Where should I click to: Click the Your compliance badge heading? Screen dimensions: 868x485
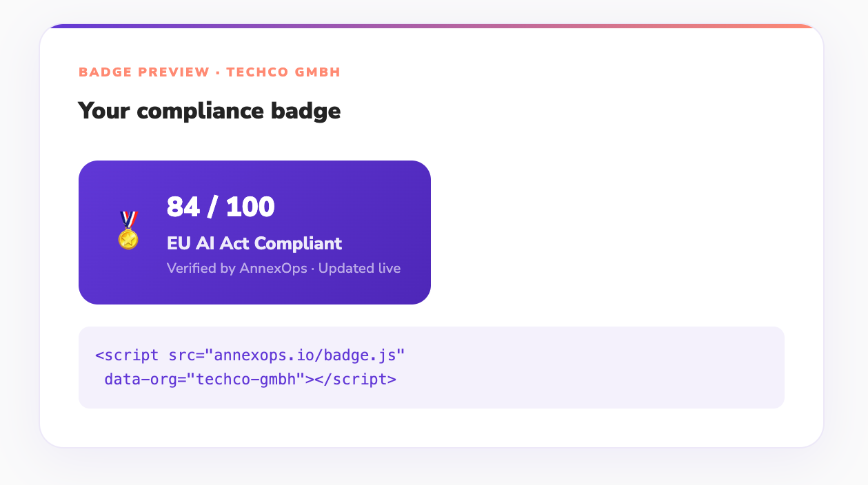(x=209, y=110)
